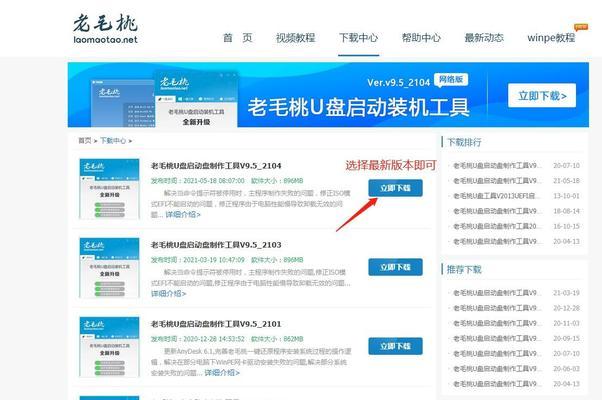Click the software screenshot image in banner

click(164, 99)
